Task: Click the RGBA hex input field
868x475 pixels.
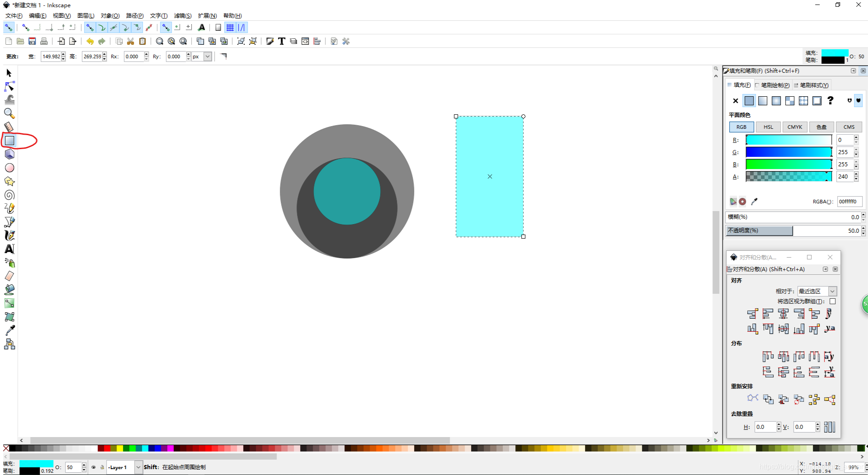Action: tap(849, 202)
